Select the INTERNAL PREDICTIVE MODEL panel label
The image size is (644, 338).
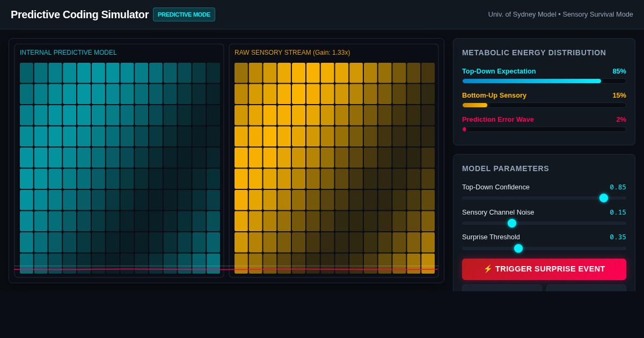[68, 53]
